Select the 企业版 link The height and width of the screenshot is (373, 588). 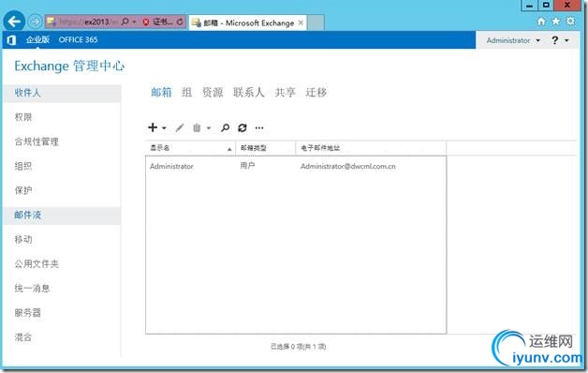[x=37, y=39]
